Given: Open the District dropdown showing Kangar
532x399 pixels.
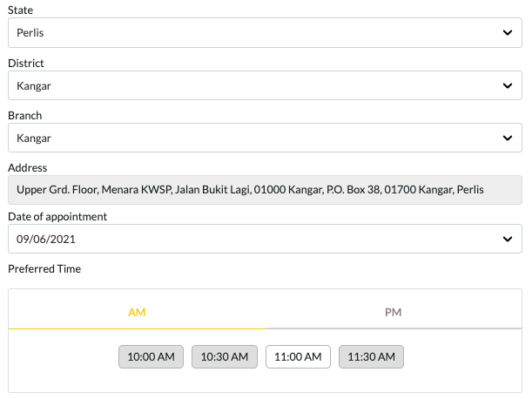Looking at the screenshot, I should point(265,85).
